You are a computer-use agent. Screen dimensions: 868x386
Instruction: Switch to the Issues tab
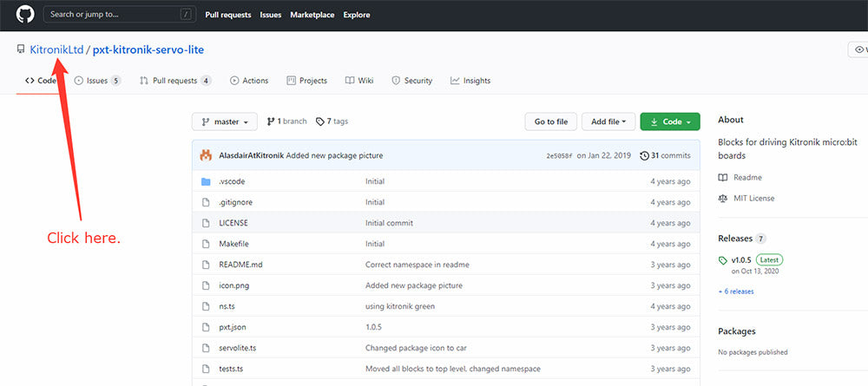[97, 81]
